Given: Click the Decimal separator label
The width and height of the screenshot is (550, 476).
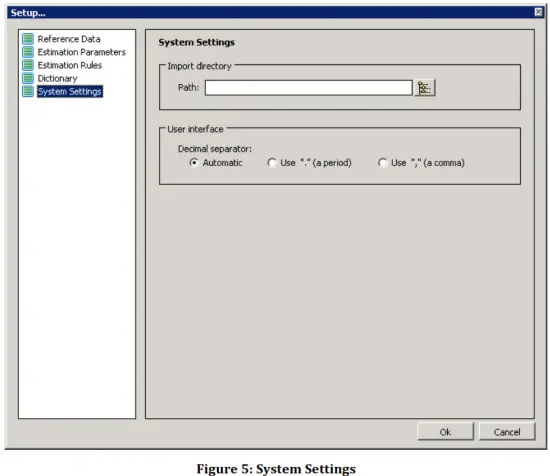Looking at the screenshot, I should 215,149.
